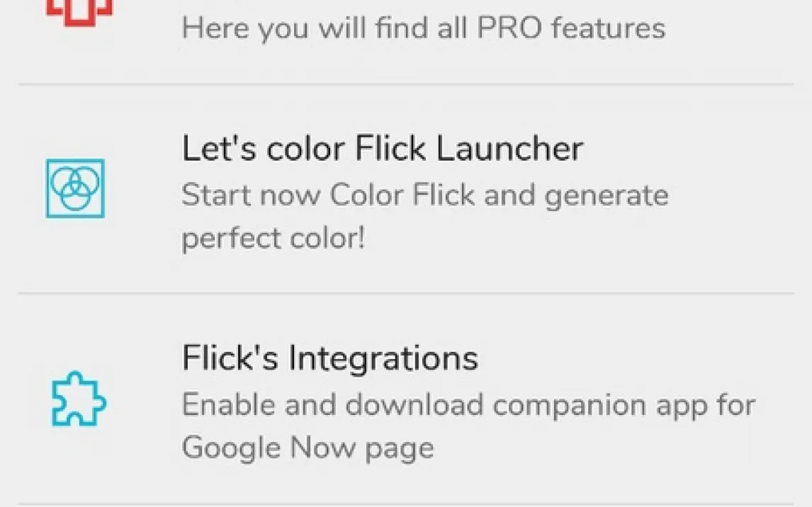Click the word "Integrations" in the heading
The width and height of the screenshot is (812, 507).
pos(383,358)
